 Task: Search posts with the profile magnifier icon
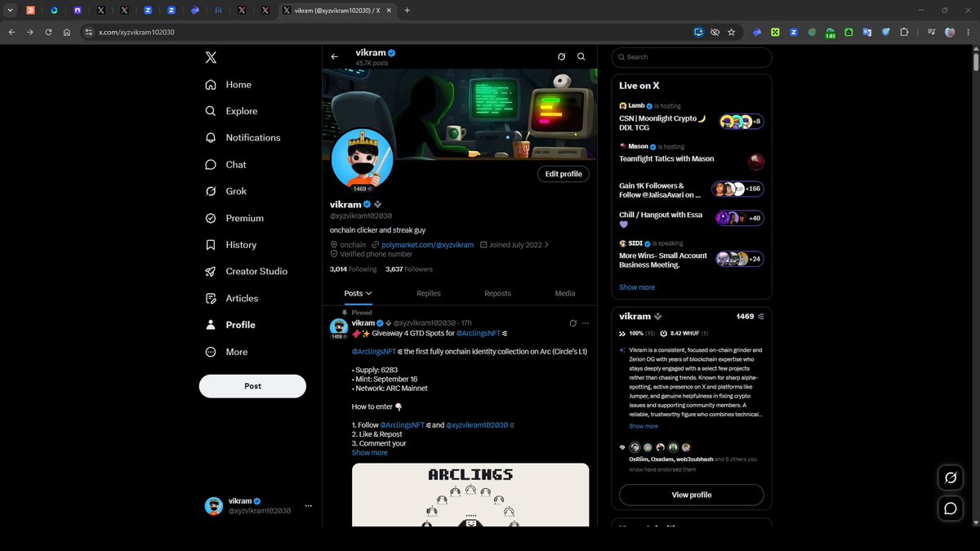click(581, 57)
